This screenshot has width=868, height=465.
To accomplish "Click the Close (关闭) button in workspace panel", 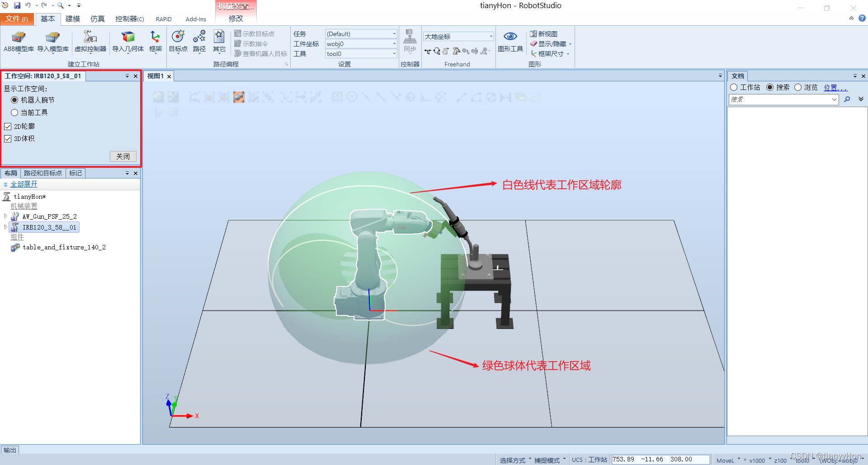I will 123,156.
